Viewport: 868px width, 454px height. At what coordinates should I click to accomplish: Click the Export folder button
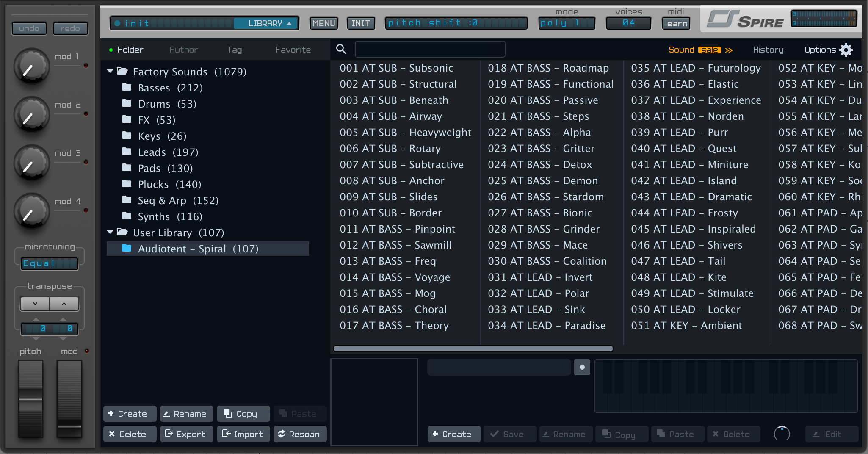[x=186, y=434]
